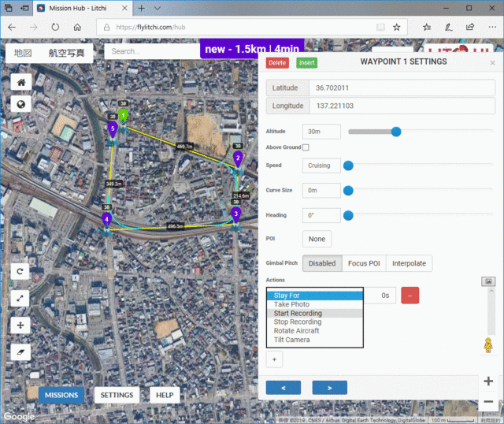Screen dimensions: 504x424
Task: Select waypoint 2 purple marker
Action: coord(238,158)
